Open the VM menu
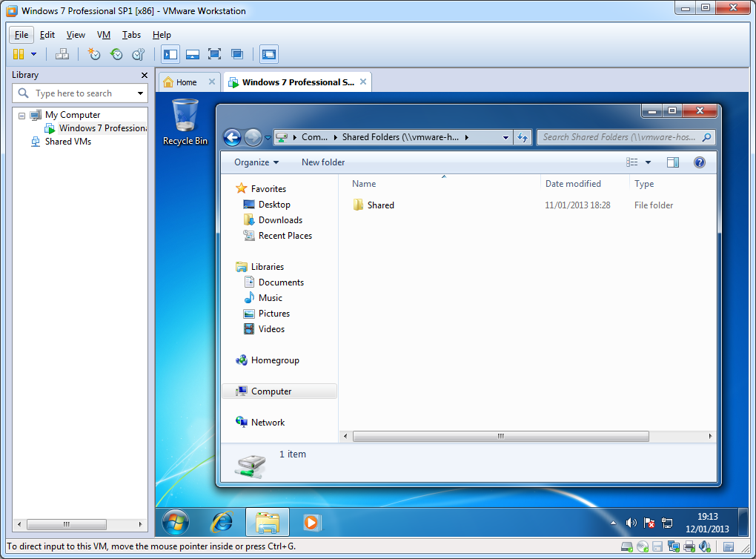 [104, 35]
